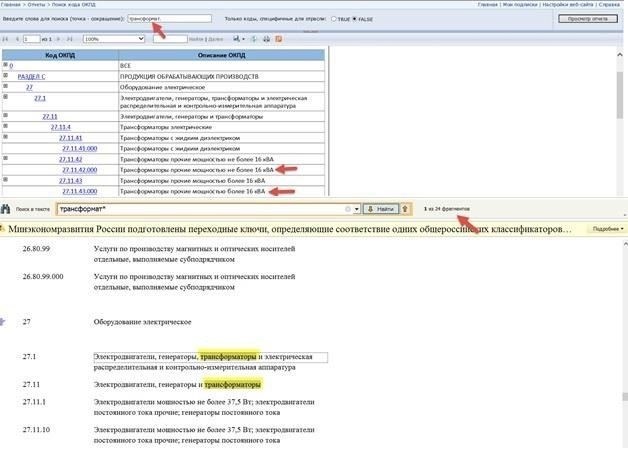Go to Главная in breadcrumb
This screenshot has width=628, height=450.
coord(11,4)
